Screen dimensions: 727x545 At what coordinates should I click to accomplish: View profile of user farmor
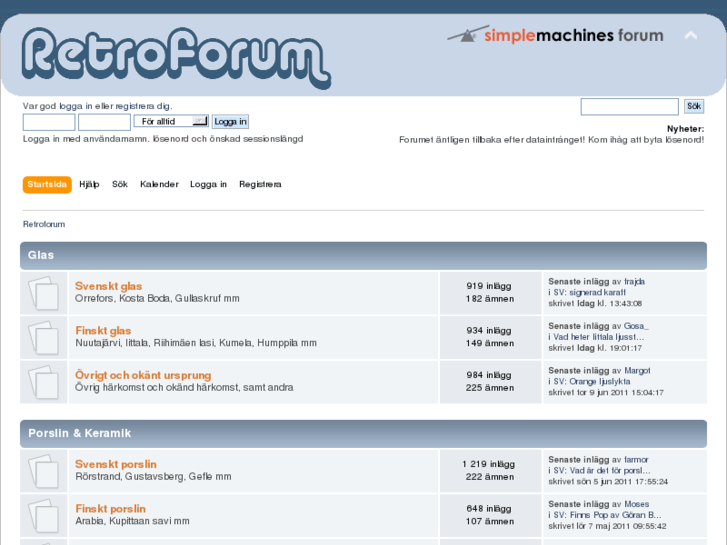[x=636, y=460]
